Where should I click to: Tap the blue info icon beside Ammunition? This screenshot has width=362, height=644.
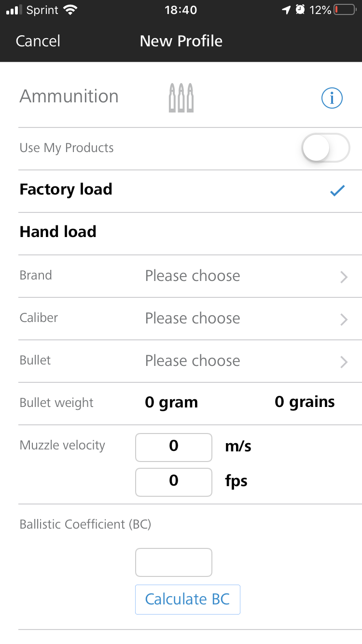332,98
